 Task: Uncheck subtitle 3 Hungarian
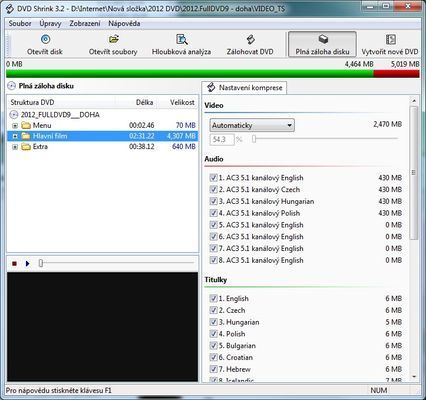[x=213, y=322]
